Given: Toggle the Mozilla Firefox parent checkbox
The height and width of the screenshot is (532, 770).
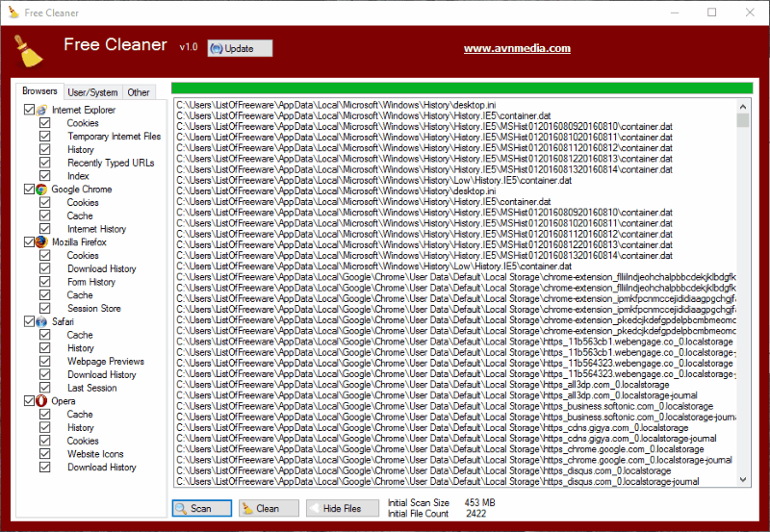Looking at the screenshot, I should coord(29,242).
